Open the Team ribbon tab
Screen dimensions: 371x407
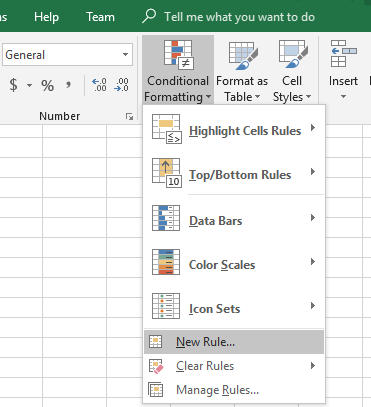[100, 17]
